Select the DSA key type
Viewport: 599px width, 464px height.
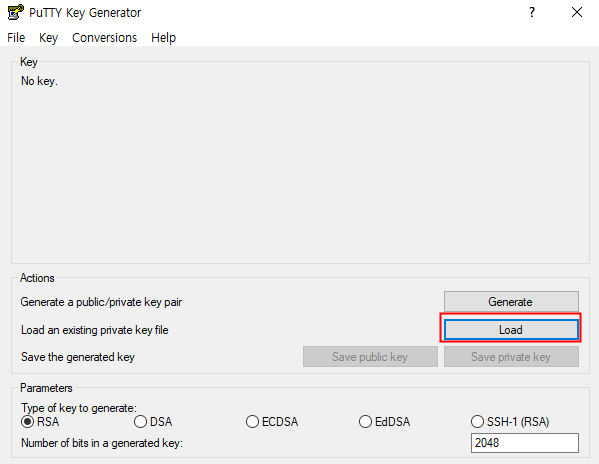pyautogui.click(x=153, y=422)
